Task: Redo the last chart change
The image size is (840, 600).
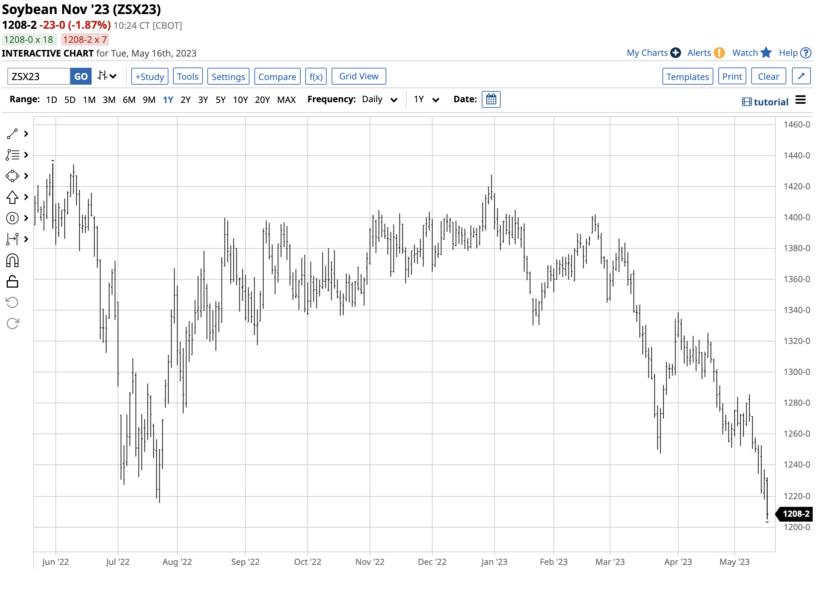Action: pos(12,323)
